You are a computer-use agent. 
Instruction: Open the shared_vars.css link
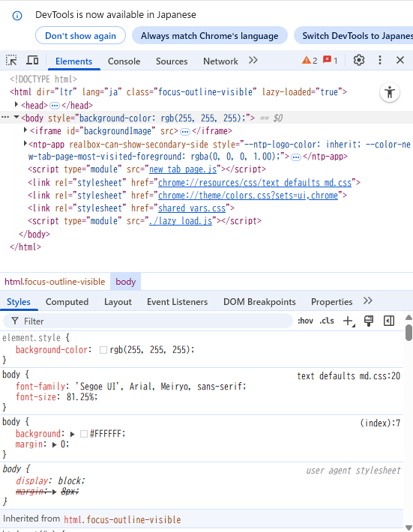192,208
